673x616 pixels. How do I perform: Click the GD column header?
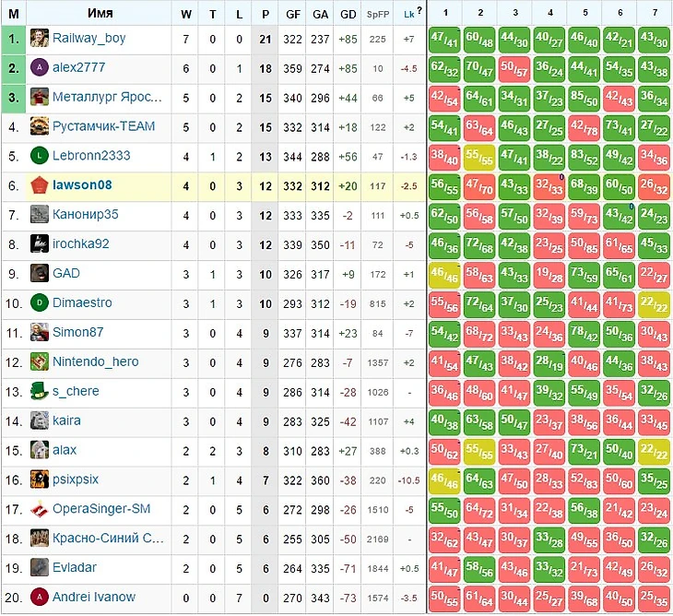coord(348,13)
